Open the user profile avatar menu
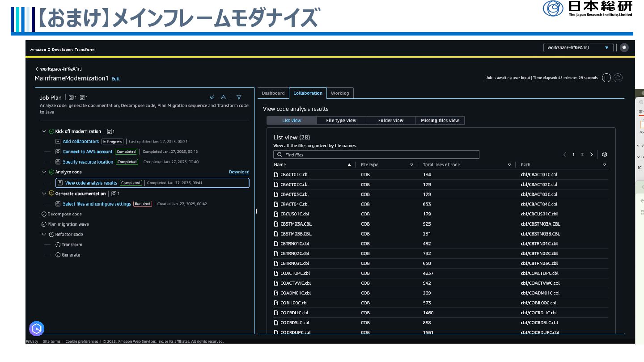Image resolution: width=644 pixels, height=362 pixels. tap(625, 47)
